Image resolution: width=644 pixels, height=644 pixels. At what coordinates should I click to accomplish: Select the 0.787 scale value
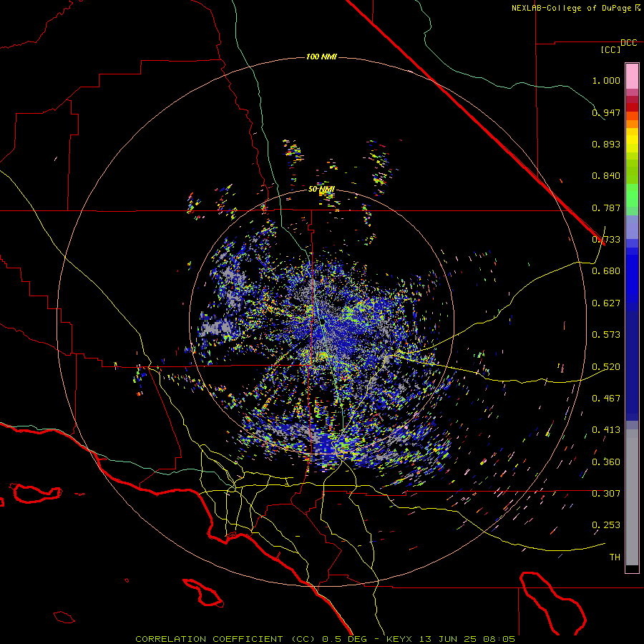(x=606, y=208)
